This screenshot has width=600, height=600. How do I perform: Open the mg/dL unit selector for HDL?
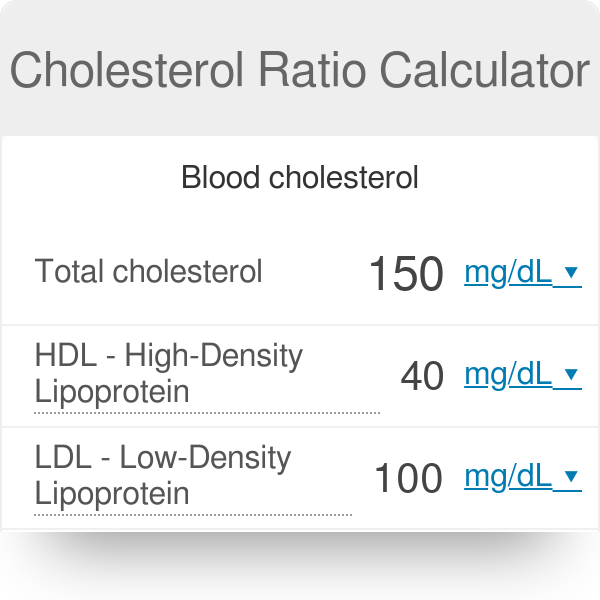[509, 375]
